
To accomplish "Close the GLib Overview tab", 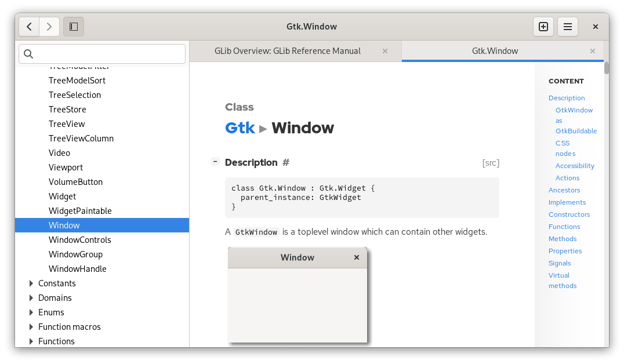I will (x=385, y=51).
